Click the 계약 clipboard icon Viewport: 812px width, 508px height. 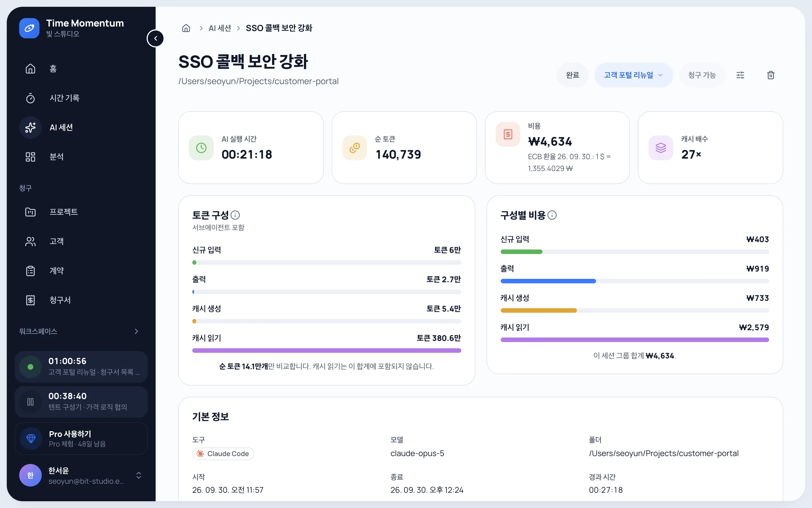[x=30, y=270]
